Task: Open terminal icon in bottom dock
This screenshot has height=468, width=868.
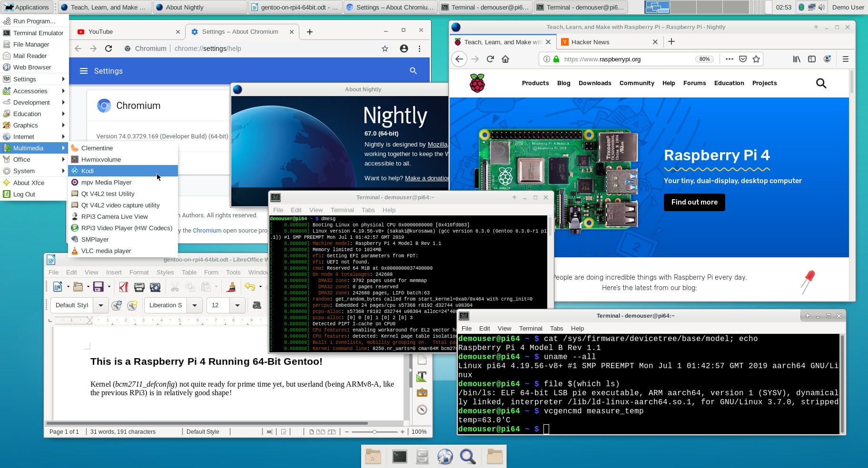Action: [x=400, y=457]
